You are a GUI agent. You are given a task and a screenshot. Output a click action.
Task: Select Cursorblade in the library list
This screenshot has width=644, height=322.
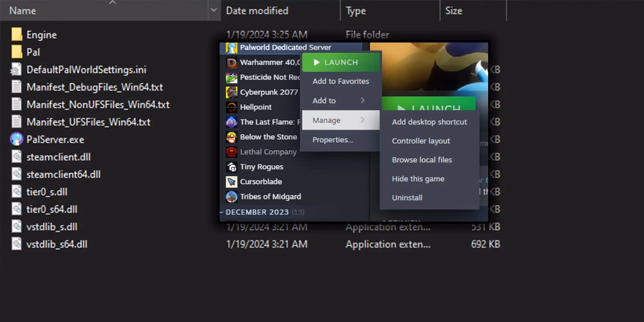[x=261, y=182]
